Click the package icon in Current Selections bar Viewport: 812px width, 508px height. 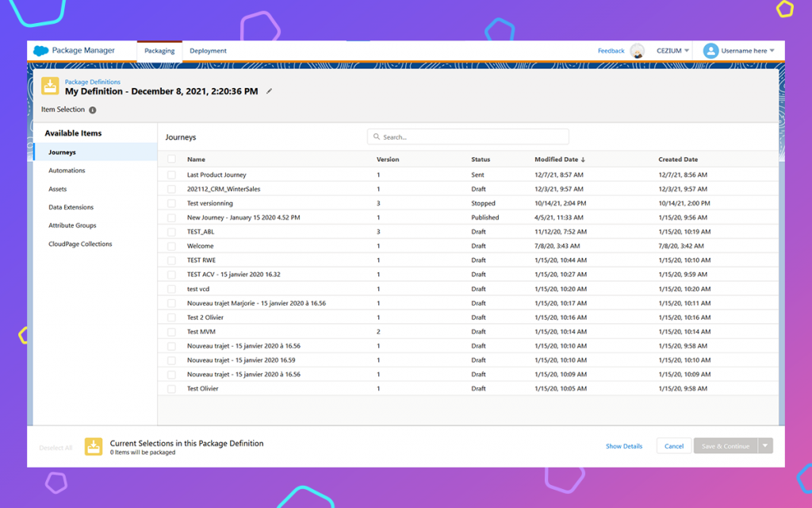pyautogui.click(x=93, y=446)
